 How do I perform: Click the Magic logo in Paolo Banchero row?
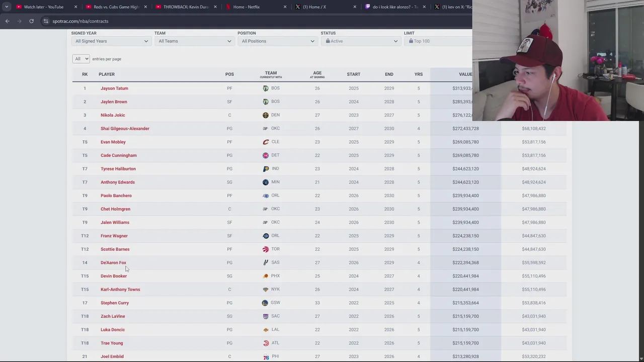pyautogui.click(x=266, y=196)
